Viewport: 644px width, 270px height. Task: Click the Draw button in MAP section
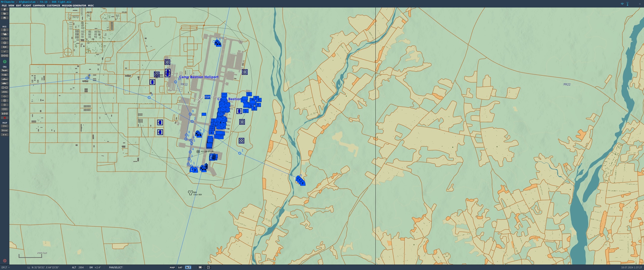tap(4, 130)
